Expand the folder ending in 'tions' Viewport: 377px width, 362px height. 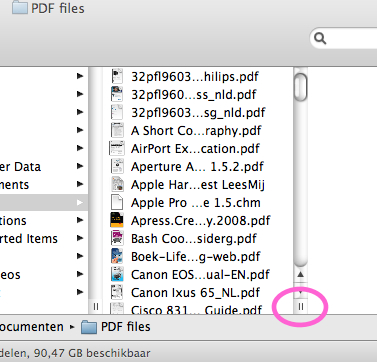pyautogui.click(x=80, y=220)
